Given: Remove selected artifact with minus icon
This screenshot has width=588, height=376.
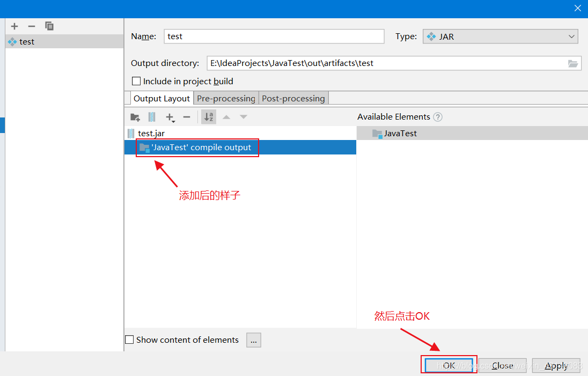Looking at the screenshot, I should pos(32,26).
